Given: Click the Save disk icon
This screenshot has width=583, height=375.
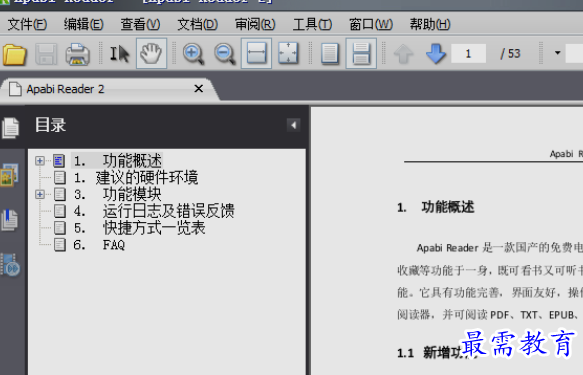Looking at the screenshot, I should pyautogui.click(x=46, y=54).
